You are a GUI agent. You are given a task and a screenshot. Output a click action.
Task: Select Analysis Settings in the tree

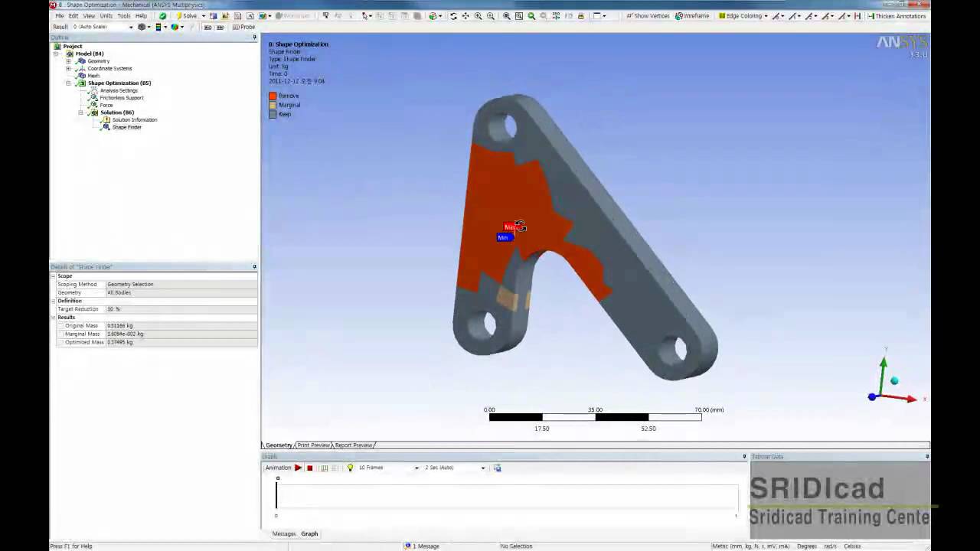pos(119,90)
